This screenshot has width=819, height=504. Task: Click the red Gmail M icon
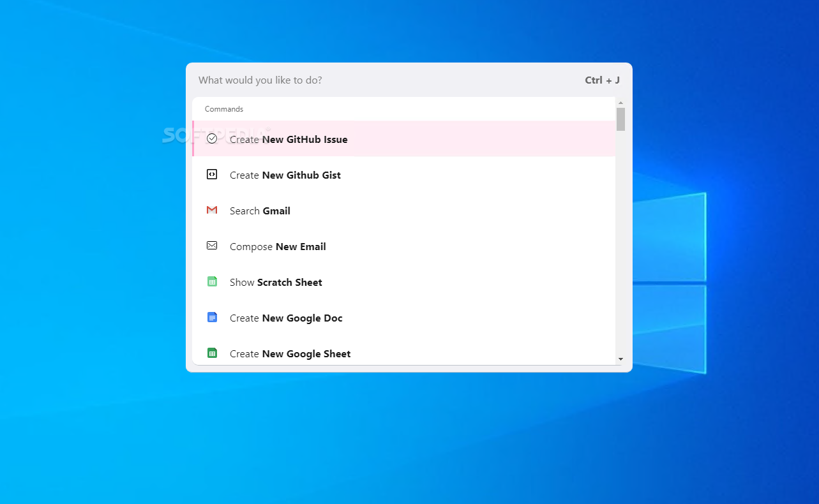[212, 210]
